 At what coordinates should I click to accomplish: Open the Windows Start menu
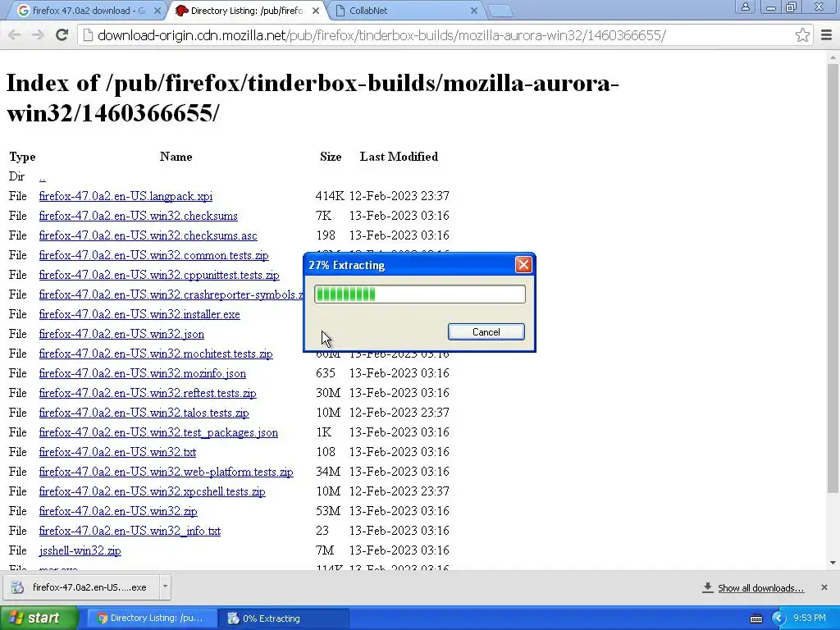click(39, 619)
